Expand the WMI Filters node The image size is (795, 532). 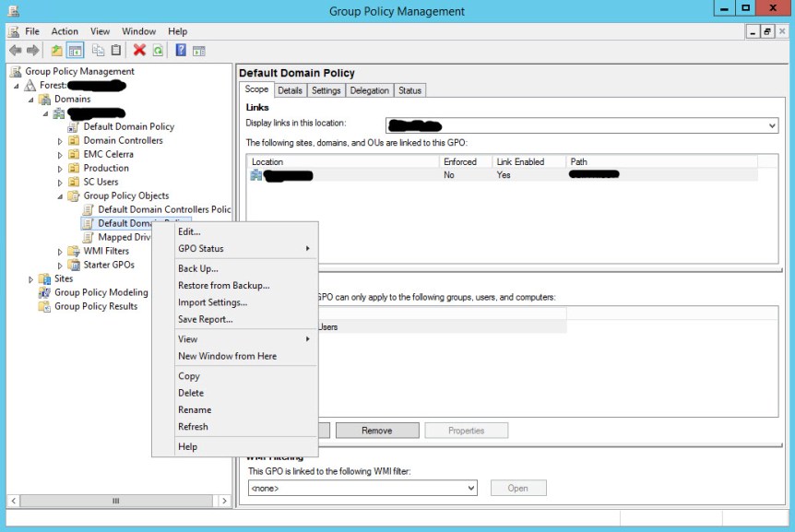click(60, 252)
